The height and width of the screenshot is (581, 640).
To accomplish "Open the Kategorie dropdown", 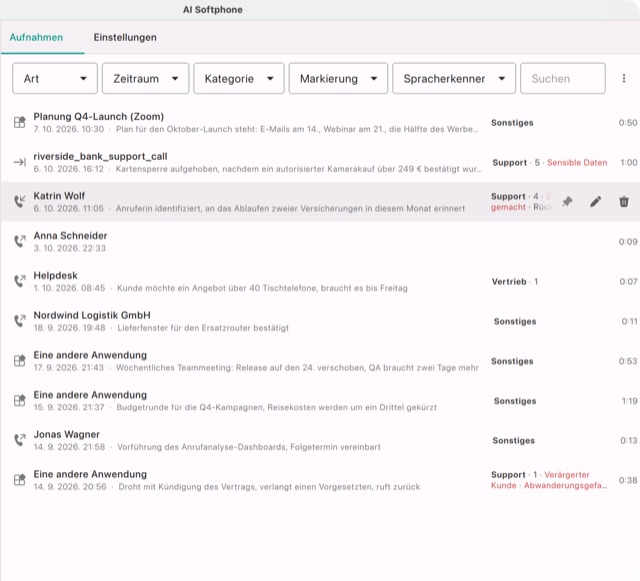I will (x=239, y=78).
